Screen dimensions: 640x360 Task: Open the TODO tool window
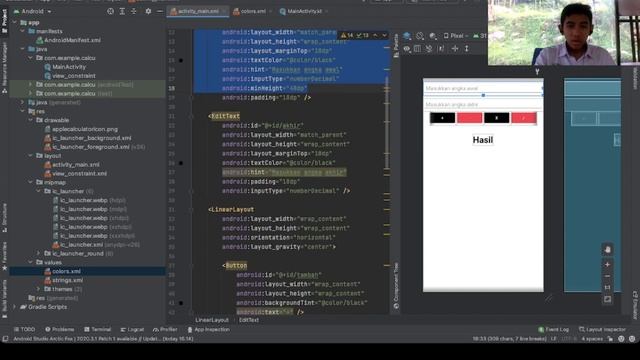coord(24,329)
